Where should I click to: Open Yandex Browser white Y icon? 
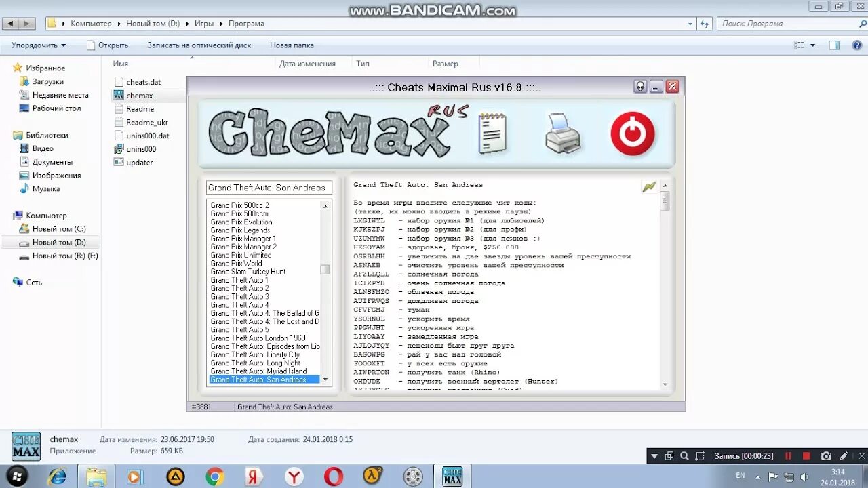click(x=294, y=476)
